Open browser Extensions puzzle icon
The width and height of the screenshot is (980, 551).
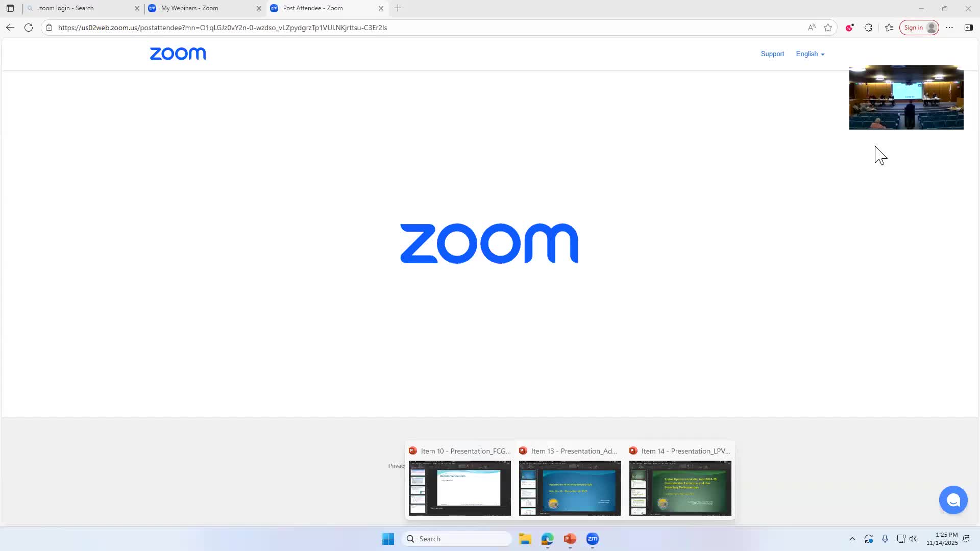[x=868, y=28]
